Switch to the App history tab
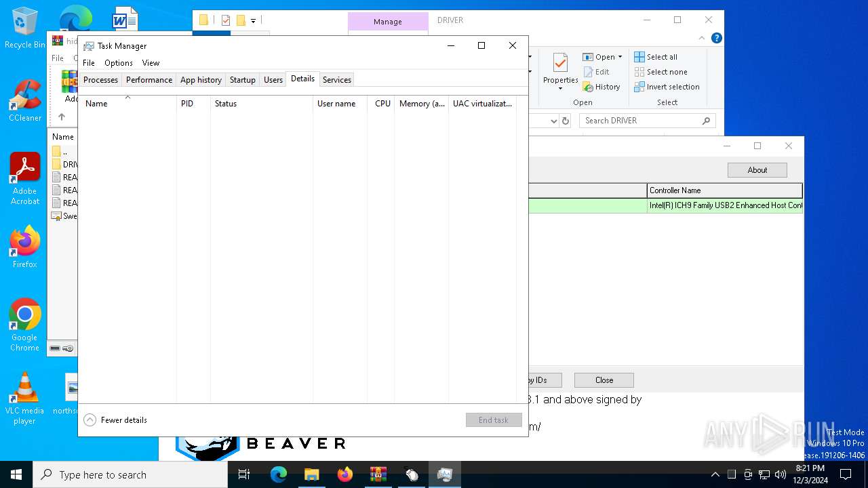 [201, 80]
